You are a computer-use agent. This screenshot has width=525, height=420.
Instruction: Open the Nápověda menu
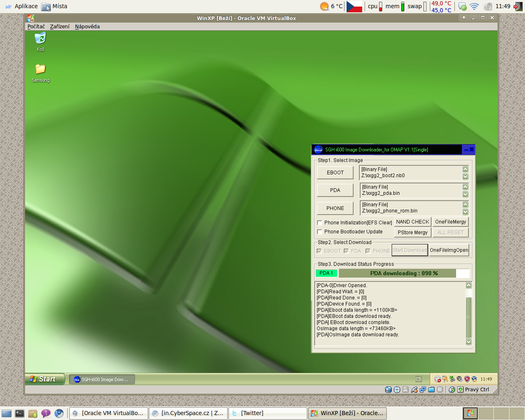(87, 27)
